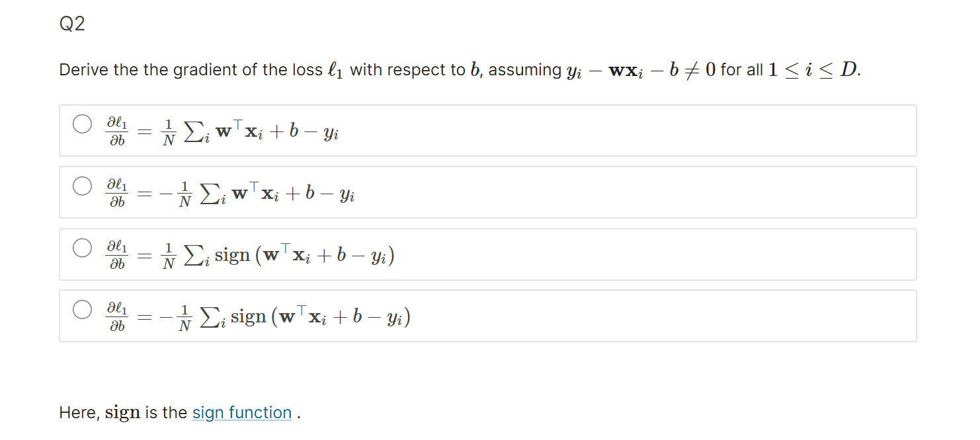Click 'sign' in the third option's formula
The image size is (980, 440).
point(232,256)
